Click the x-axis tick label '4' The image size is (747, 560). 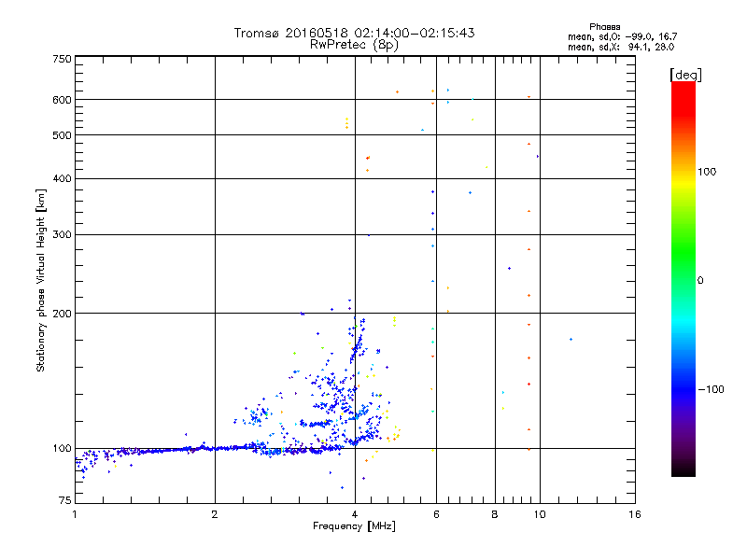pyautogui.click(x=355, y=514)
